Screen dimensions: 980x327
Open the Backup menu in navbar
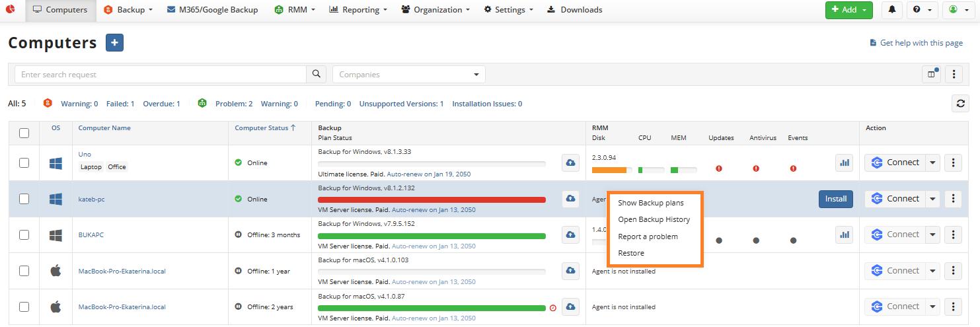[x=128, y=10]
